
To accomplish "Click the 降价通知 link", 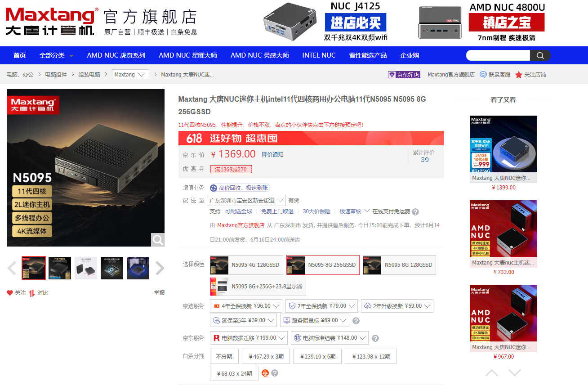I will click(272, 154).
